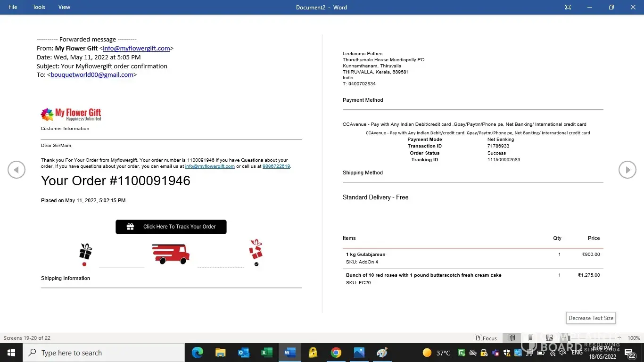644x362 pixels.
Task: Expand the View menu
Action: click(x=64, y=7)
